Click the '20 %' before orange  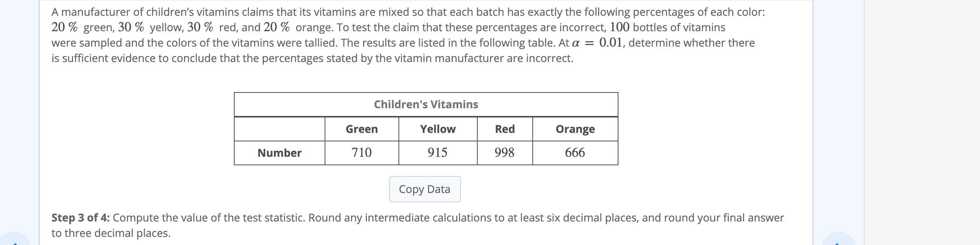(277, 27)
